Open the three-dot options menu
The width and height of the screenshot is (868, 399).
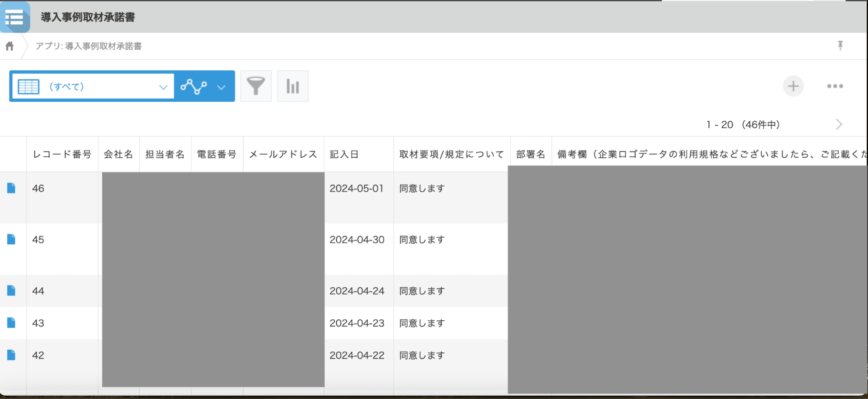[x=835, y=86]
